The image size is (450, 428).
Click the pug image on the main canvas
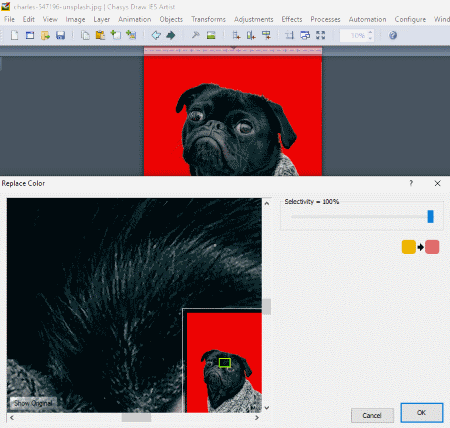pyautogui.click(x=233, y=116)
